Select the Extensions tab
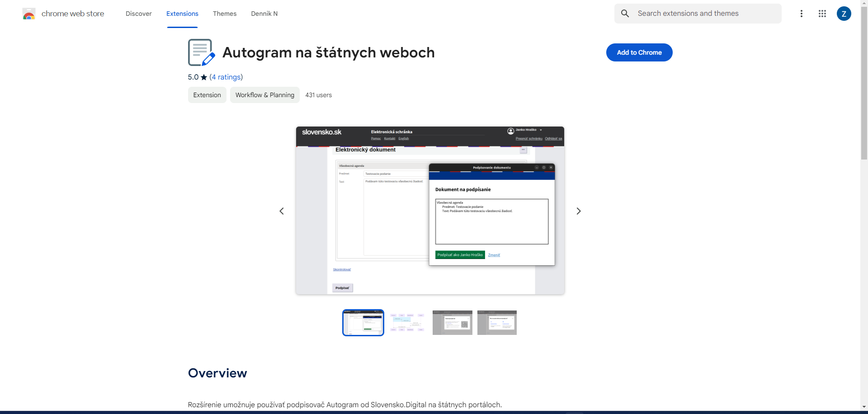The image size is (868, 414). click(182, 14)
